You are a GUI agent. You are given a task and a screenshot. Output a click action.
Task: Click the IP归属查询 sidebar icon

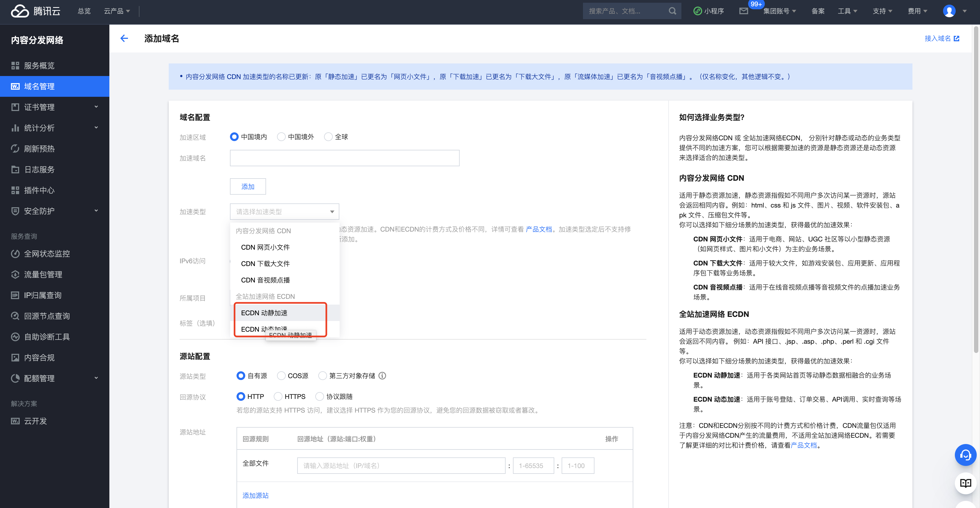tap(15, 295)
